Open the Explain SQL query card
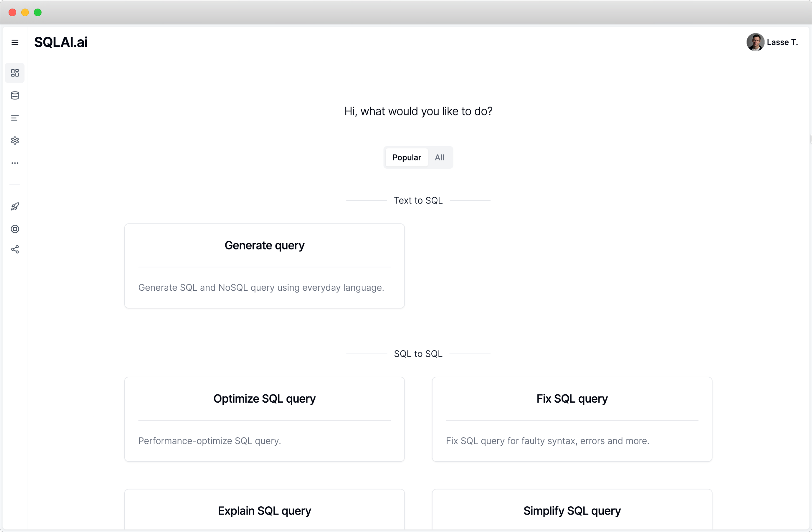Screen dimensions: 812x532 (x=264, y=510)
